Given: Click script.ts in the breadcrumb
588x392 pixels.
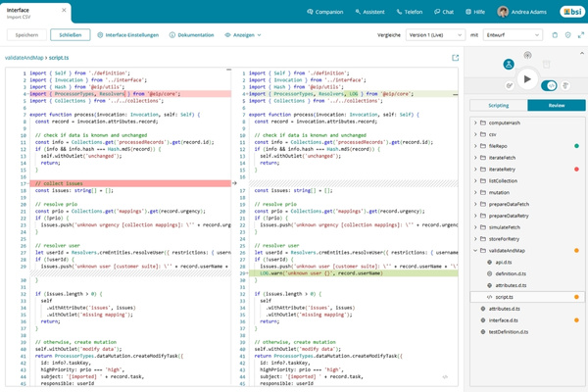Looking at the screenshot, I should [x=59, y=58].
